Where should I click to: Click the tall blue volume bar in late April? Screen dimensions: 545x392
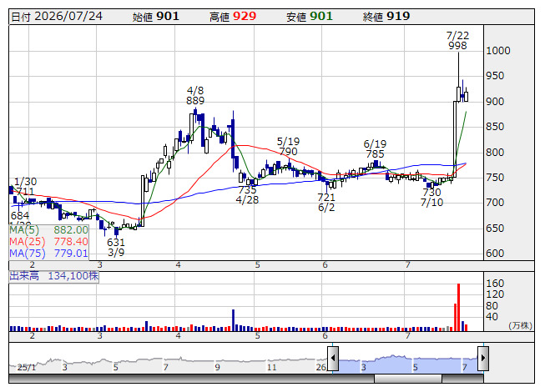click(233, 320)
